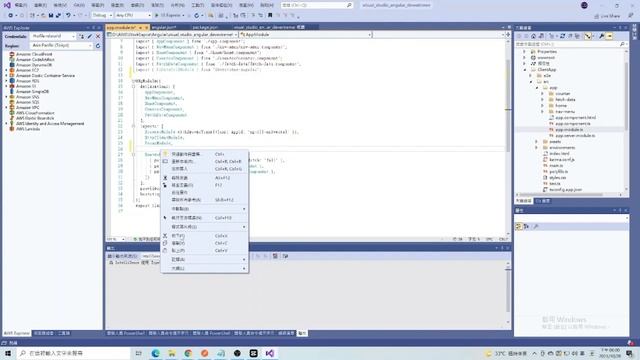Click the Output panel vertical scrollbar

(508, 292)
